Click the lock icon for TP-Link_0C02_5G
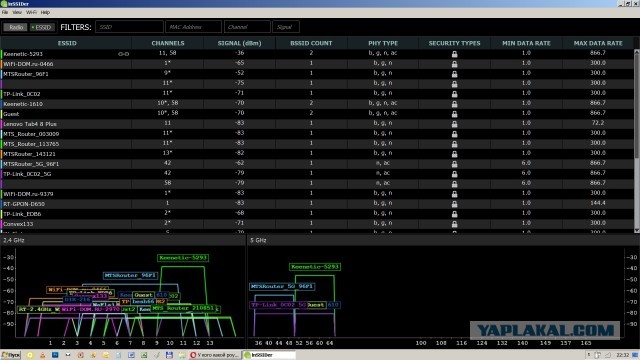 (454, 174)
